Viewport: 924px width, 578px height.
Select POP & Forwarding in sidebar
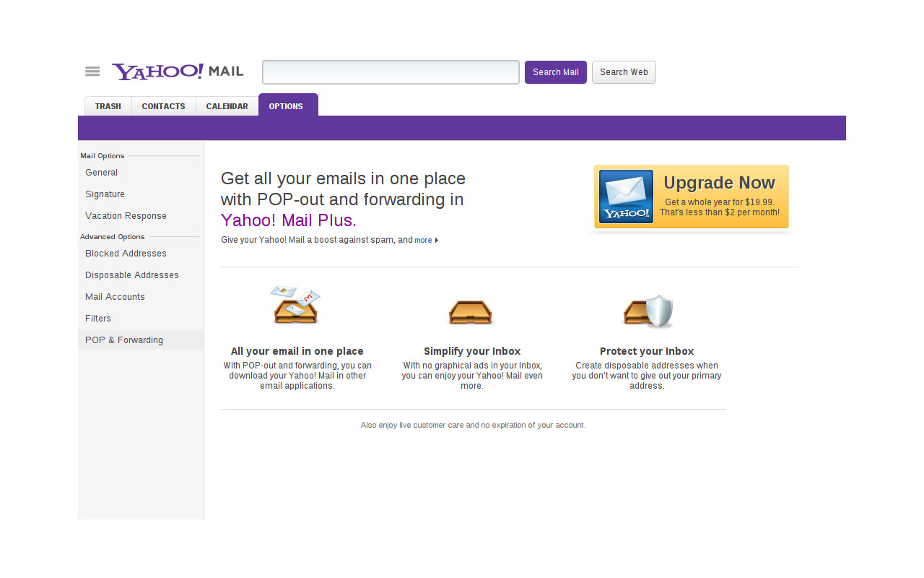tap(141, 340)
